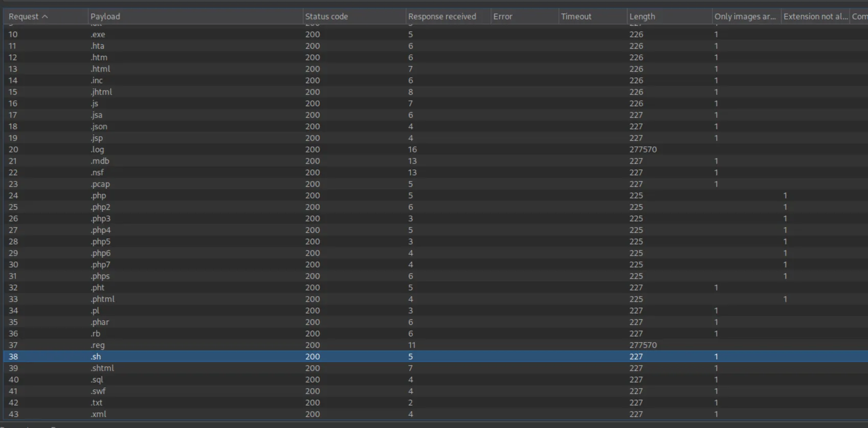Select the .pht payload row

436,287
